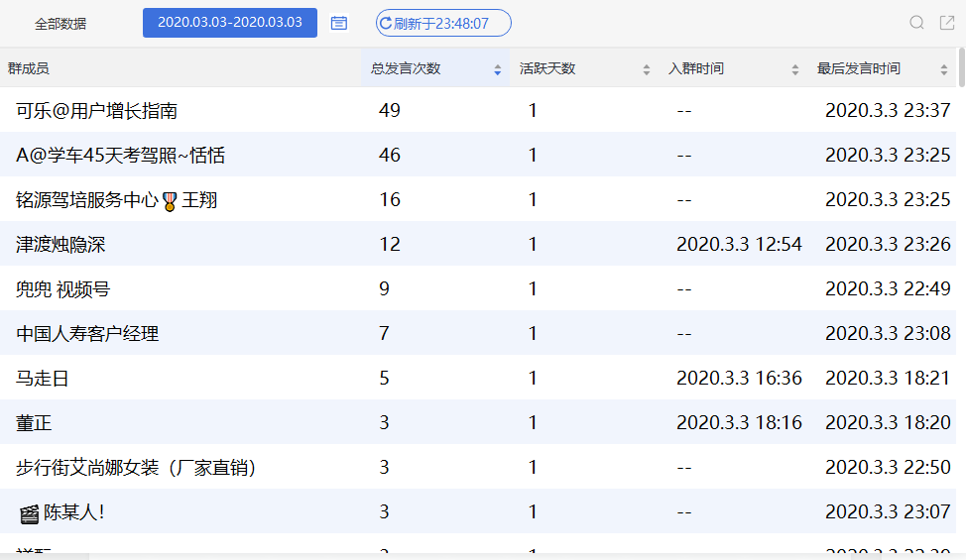Click join time 2020.3.3 16:36

pos(739,378)
